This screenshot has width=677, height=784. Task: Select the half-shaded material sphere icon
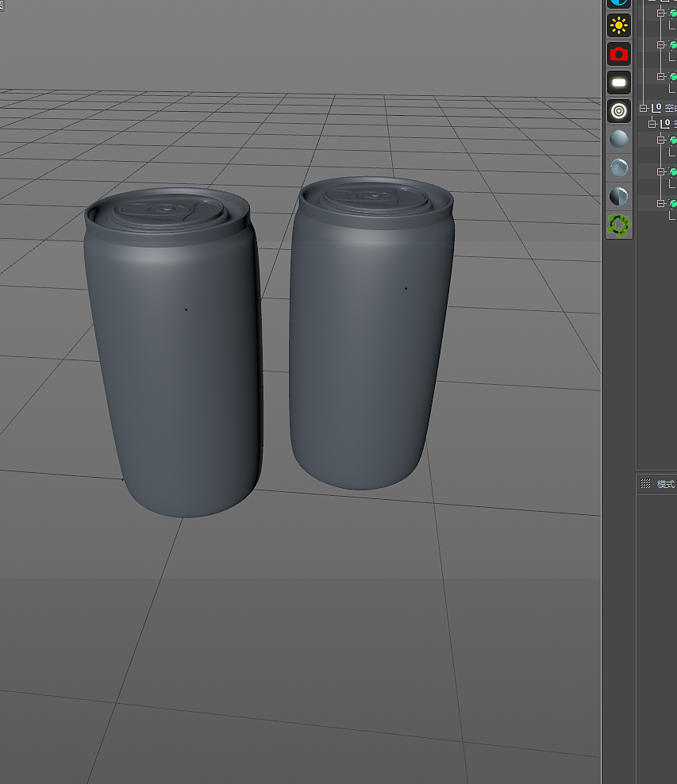619,197
